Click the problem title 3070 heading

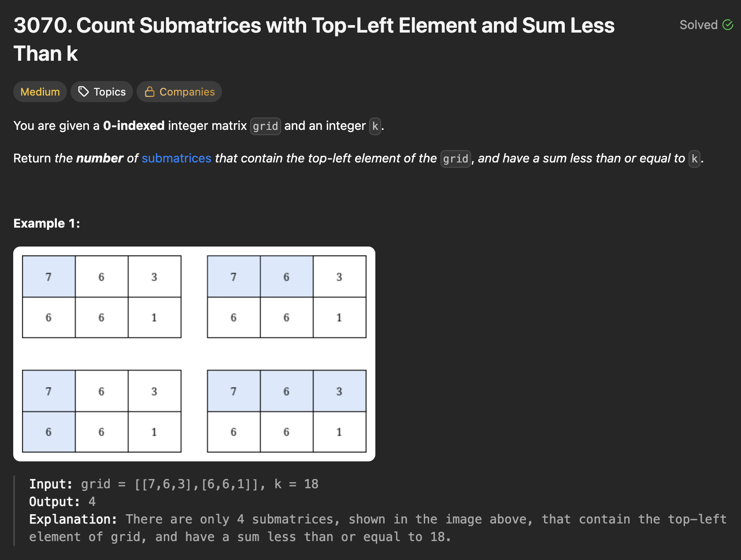(314, 40)
